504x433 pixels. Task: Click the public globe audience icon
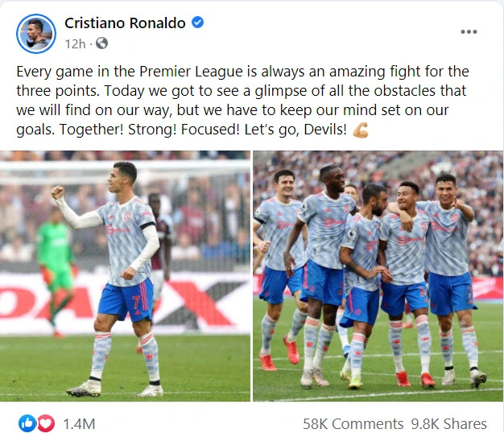click(102, 43)
